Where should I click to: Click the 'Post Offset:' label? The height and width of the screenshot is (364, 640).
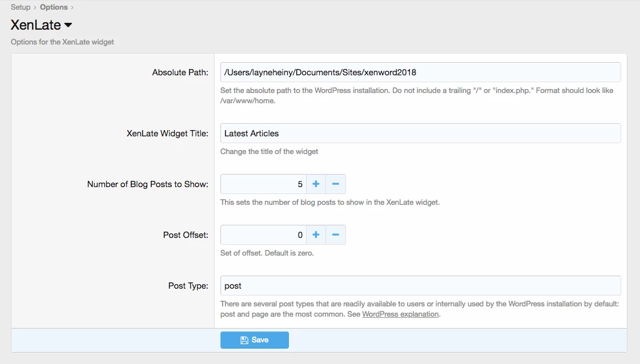(x=186, y=235)
